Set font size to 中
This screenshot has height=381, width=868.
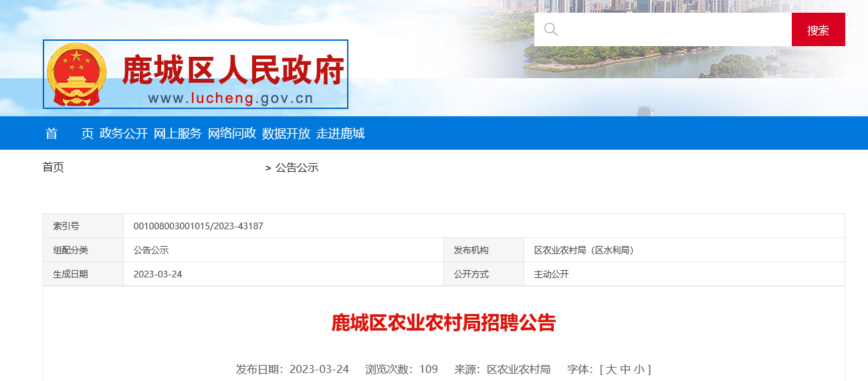point(625,369)
